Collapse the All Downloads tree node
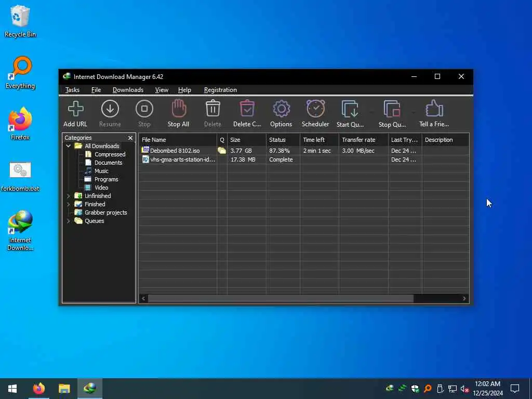This screenshot has height=399, width=532. click(68, 146)
